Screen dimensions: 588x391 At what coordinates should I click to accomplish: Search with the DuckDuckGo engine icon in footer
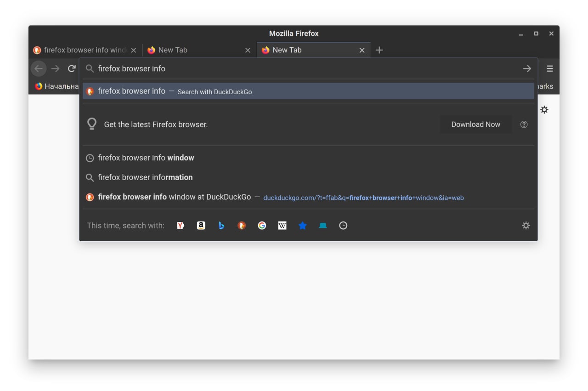pos(242,226)
